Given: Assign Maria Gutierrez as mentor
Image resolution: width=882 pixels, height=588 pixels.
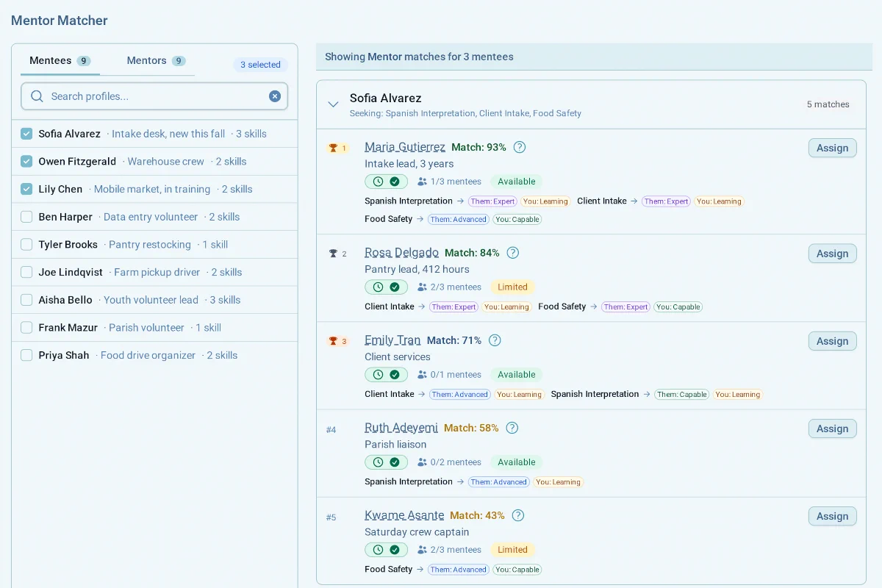Looking at the screenshot, I should [833, 148].
